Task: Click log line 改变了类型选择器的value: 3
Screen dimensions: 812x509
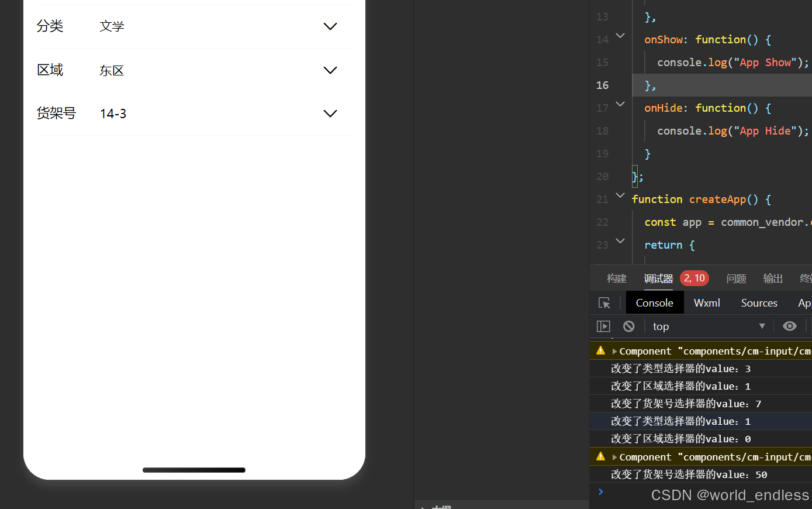Action: tap(680, 369)
